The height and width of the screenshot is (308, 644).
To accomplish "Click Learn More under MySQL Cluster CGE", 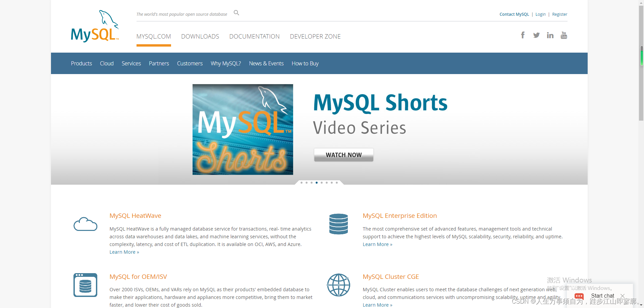I will 377,305.
